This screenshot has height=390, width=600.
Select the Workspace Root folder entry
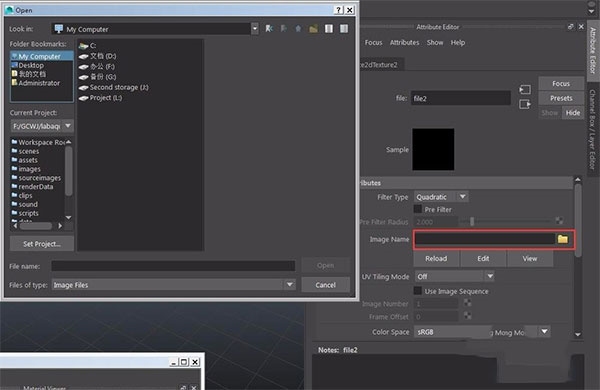pyautogui.click(x=38, y=142)
